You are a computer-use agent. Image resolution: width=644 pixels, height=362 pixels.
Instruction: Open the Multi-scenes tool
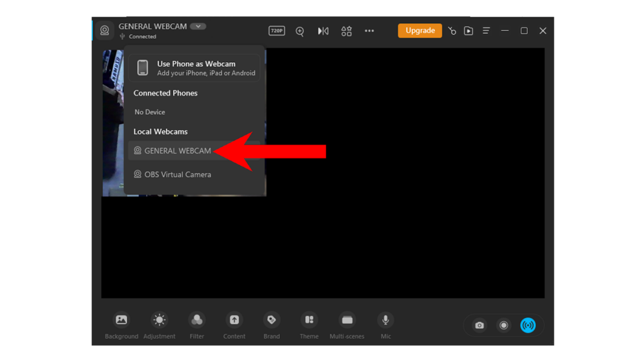point(347,326)
